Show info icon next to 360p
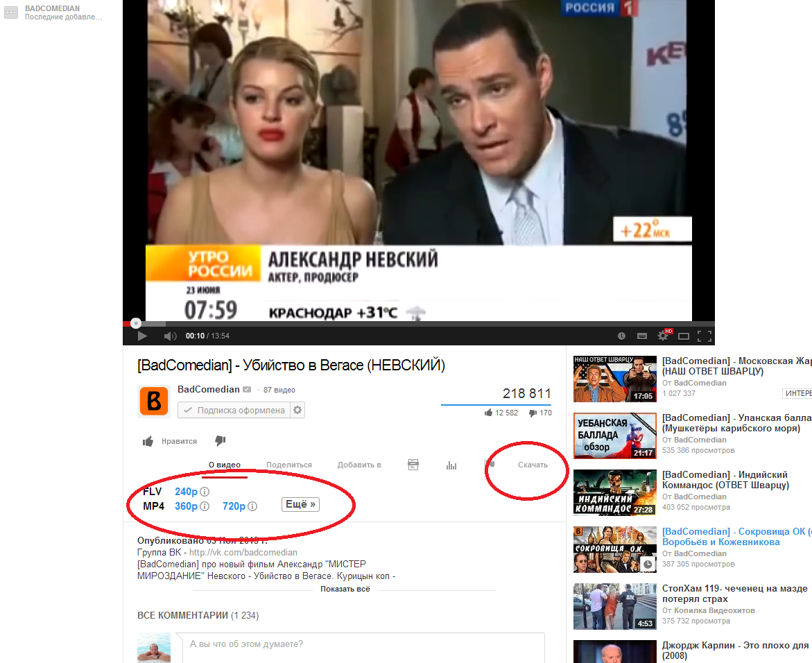This screenshot has height=663, width=812. pos(205,506)
